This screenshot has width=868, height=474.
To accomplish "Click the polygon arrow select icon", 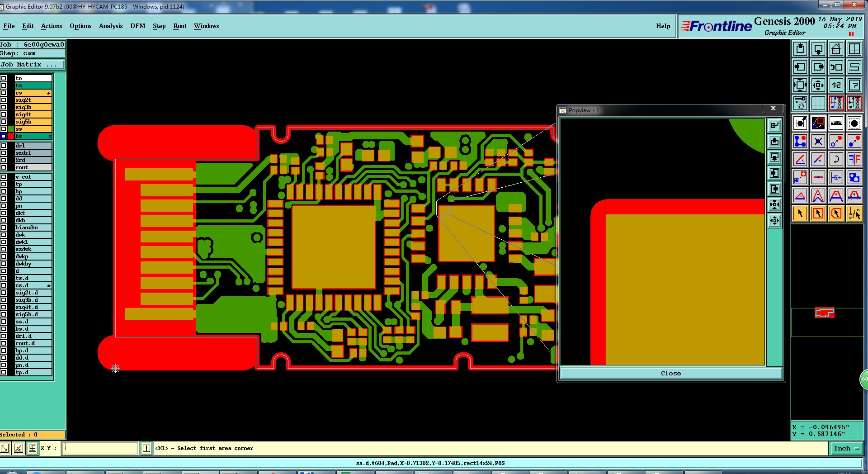I will click(836, 213).
